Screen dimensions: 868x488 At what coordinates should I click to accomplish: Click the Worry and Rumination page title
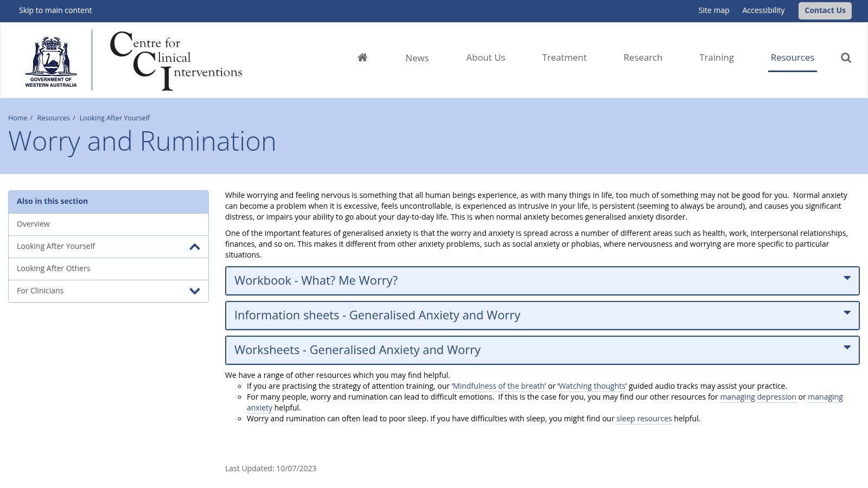pos(142,142)
